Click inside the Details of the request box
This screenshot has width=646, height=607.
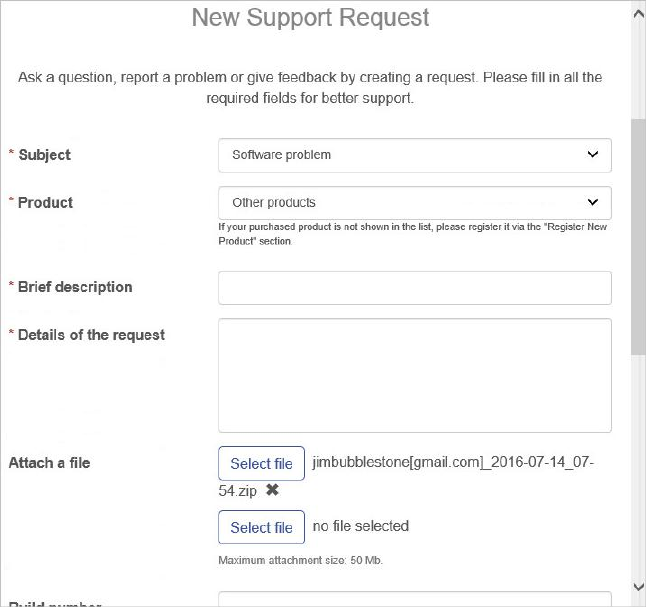(x=414, y=375)
